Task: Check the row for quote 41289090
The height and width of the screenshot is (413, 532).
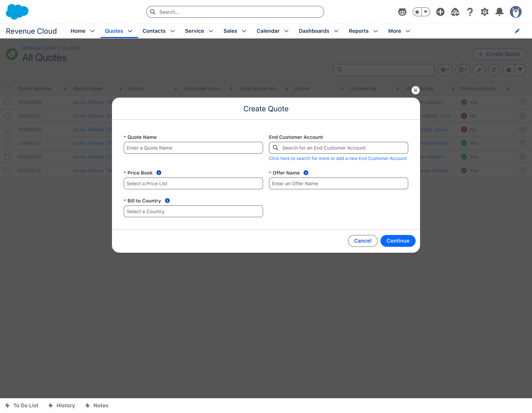Action: pos(8,129)
